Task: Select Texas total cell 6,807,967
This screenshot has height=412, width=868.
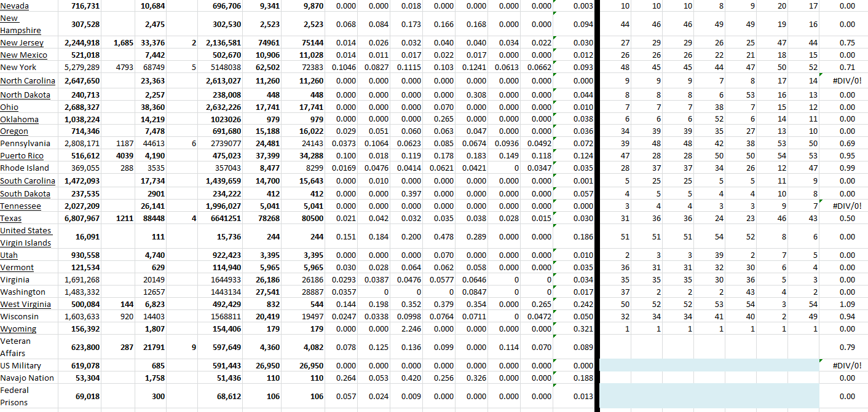Action: coord(82,219)
